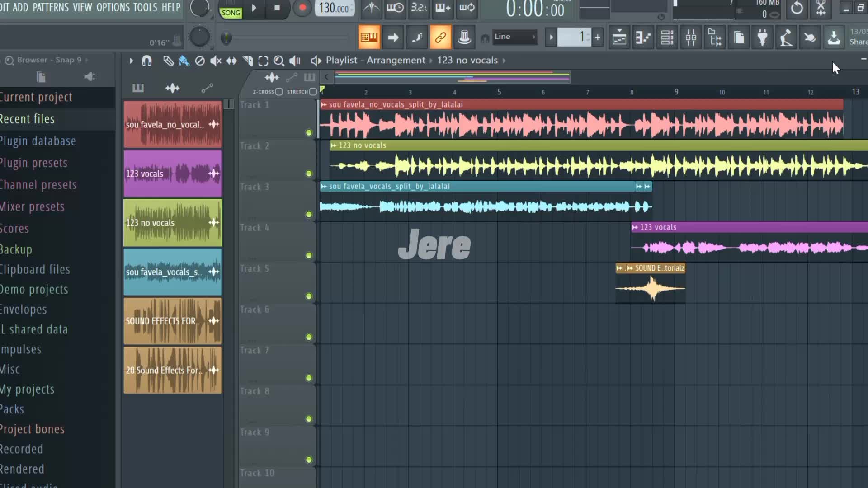Expand arrow after 123 no vocals breadcrumb
The image size is (868, 488).
coord(504,61)
